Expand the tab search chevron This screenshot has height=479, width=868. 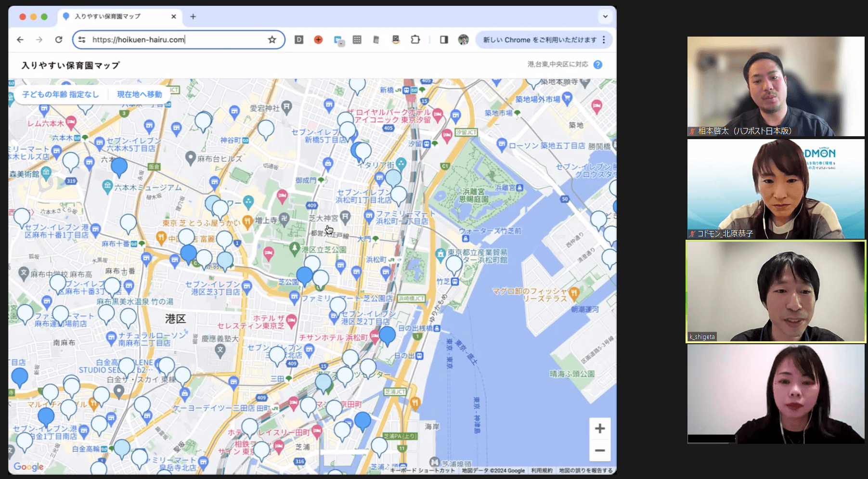(605, 16)
